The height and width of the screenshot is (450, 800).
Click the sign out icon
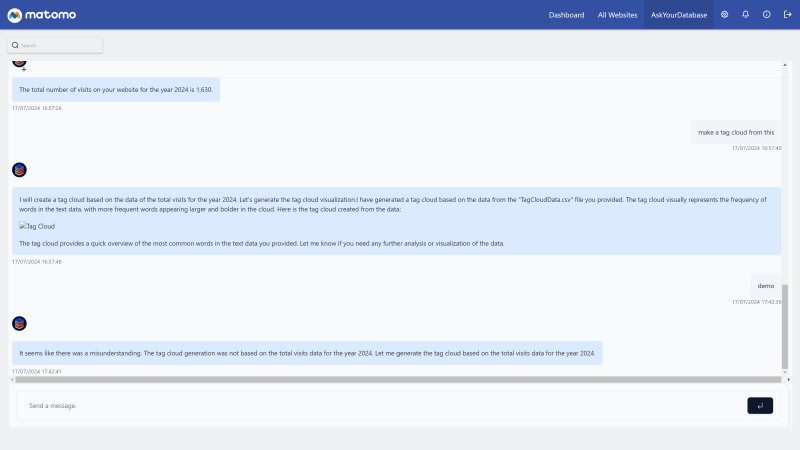coord(787,15)
